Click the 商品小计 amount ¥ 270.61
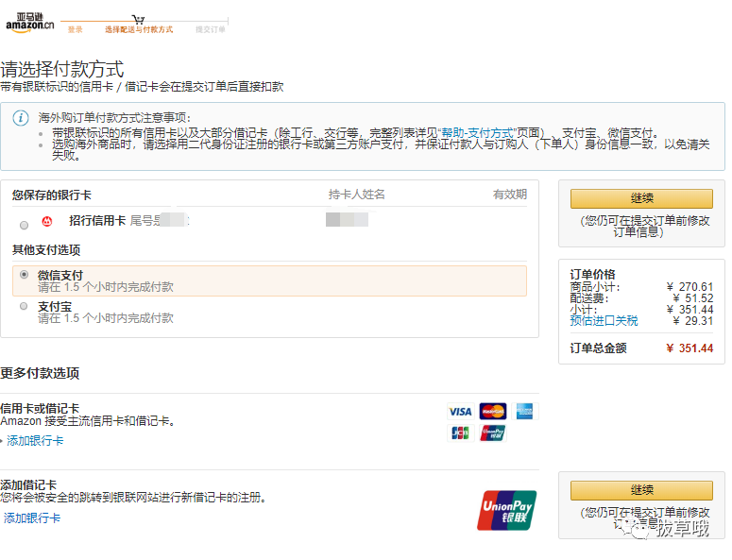 point(689,286)
